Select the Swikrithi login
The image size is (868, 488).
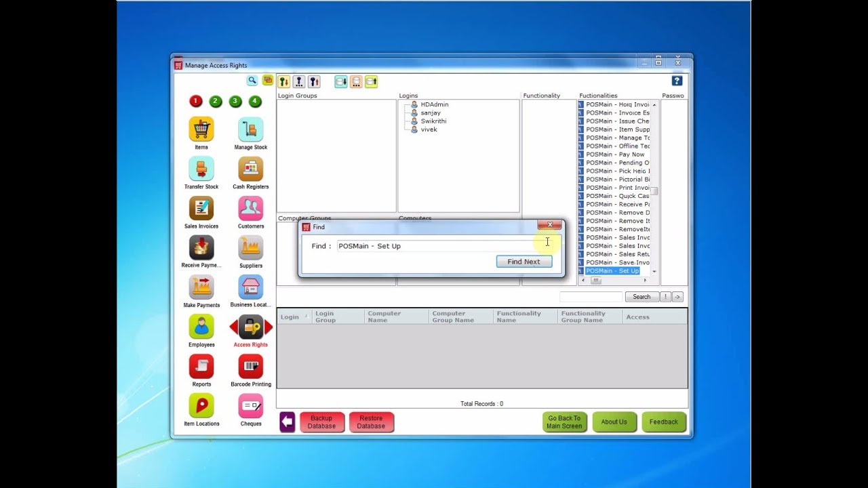tap(433, 121)
